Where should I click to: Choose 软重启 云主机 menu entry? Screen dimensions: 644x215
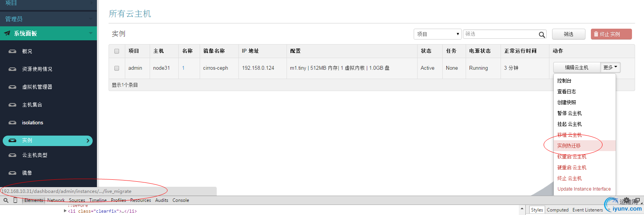coord(585,157)
